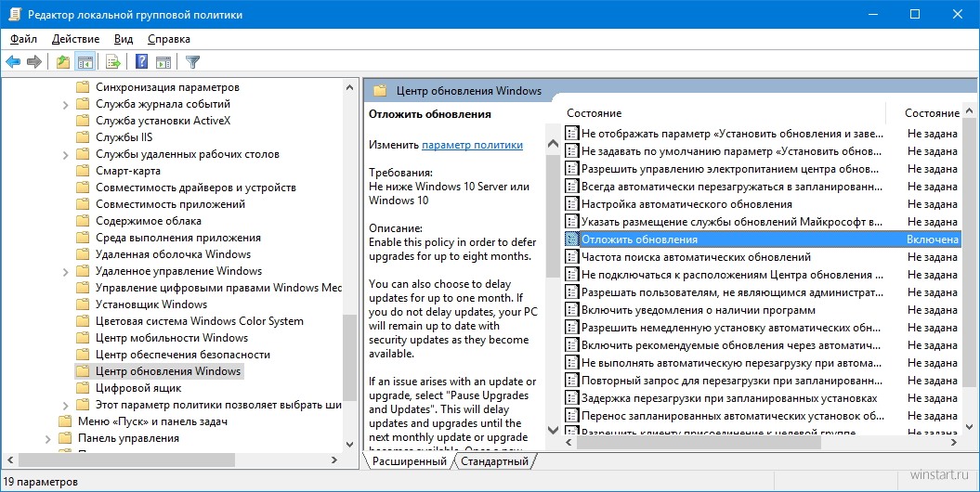Click folder icon of Смарт-карта
Viewport: 980px width, 492px height.
(83, 171)
